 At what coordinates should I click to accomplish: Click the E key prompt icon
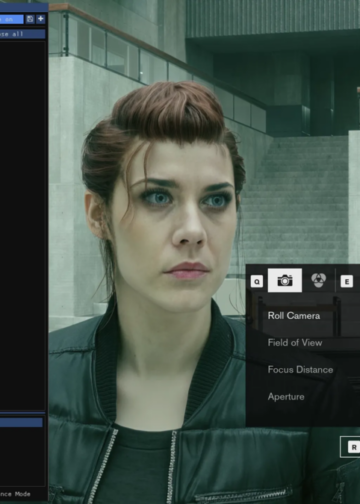[347, 282]
